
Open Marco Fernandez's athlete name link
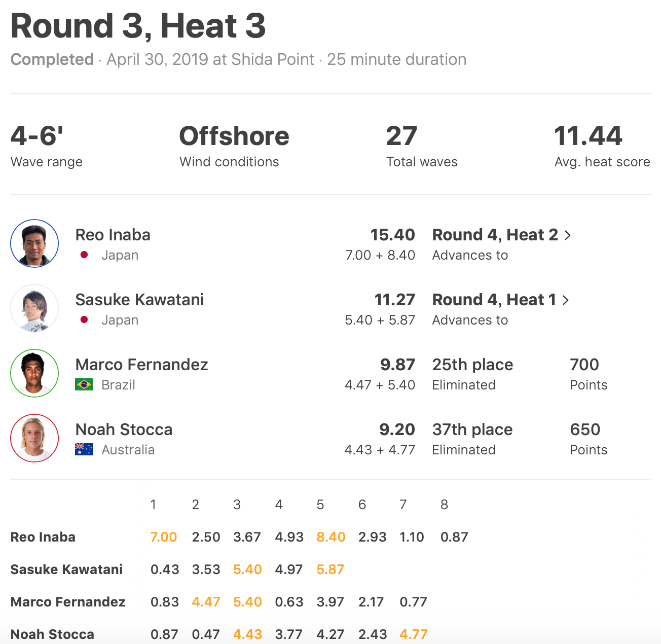141,365
